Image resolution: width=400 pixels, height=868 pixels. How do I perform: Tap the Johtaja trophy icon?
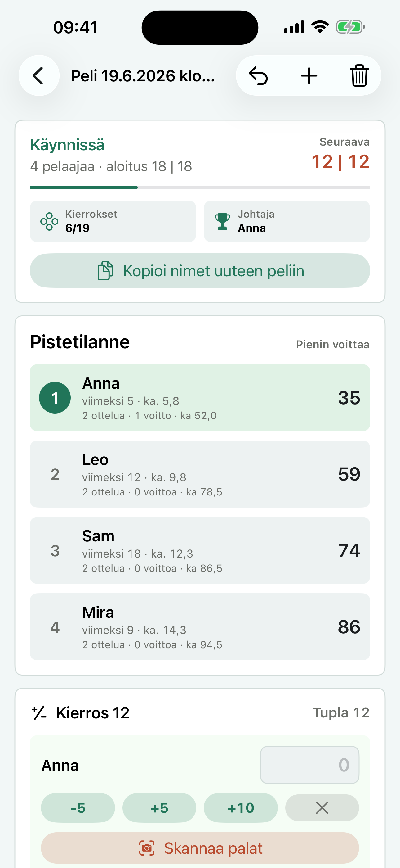coord(222,221)
